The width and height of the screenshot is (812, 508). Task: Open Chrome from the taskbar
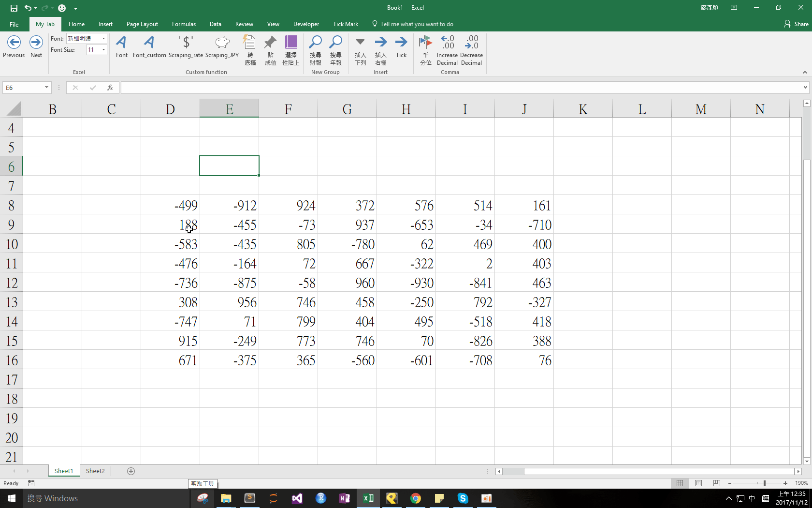416,498
